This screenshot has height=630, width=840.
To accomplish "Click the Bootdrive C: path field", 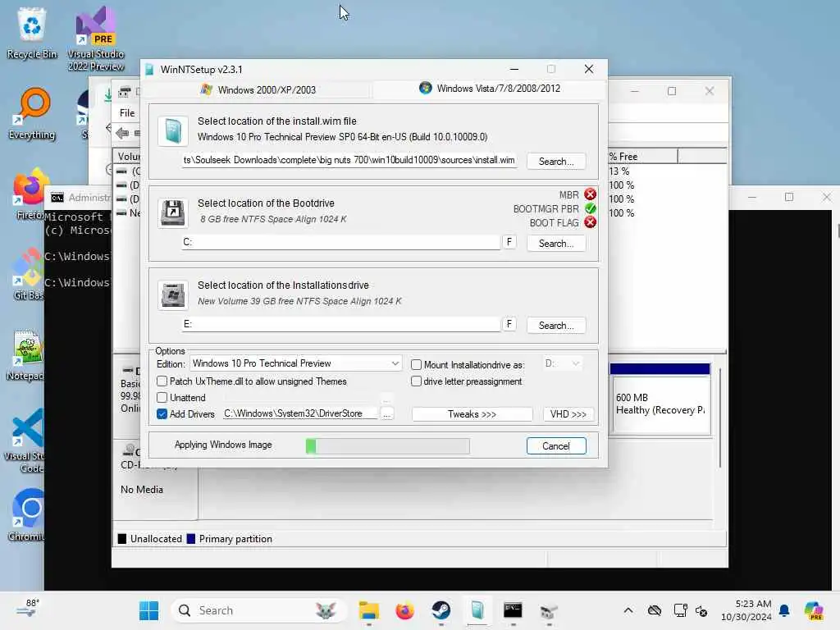I will [x=340, y=242].
